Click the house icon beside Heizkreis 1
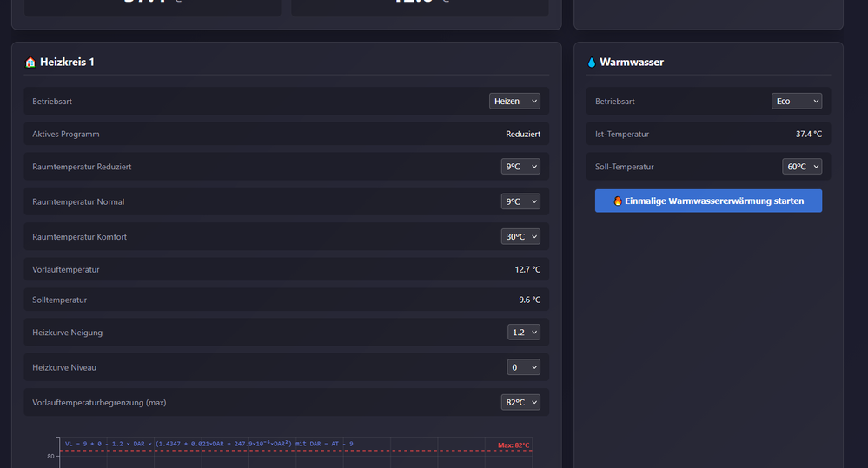 [x=30, y=63]
